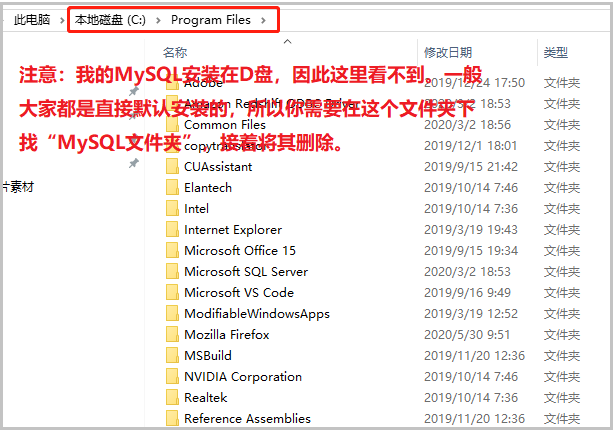Viewport: 613px width, 430px height.
Task: Click the date 2019/3/19 19:43
Action: pos(471,229)
